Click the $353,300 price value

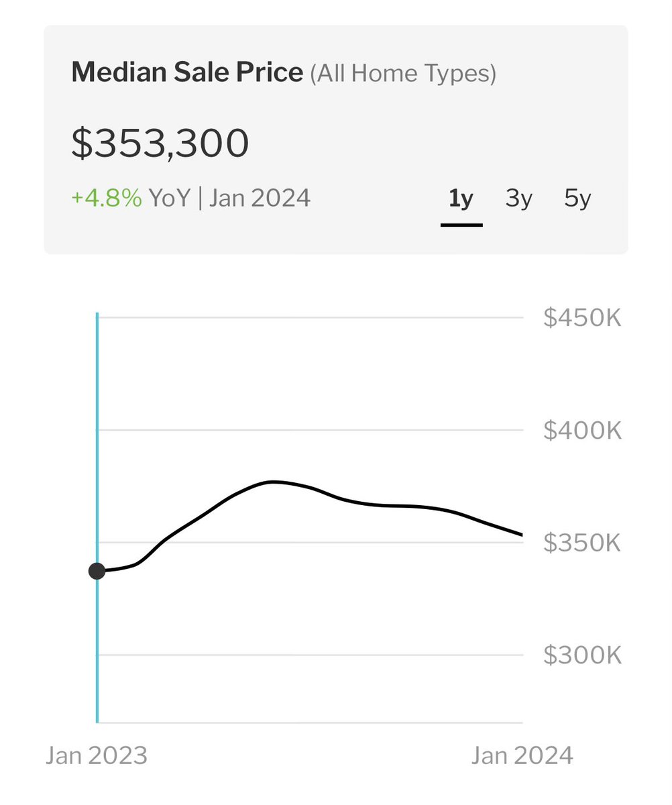[160, 144]
